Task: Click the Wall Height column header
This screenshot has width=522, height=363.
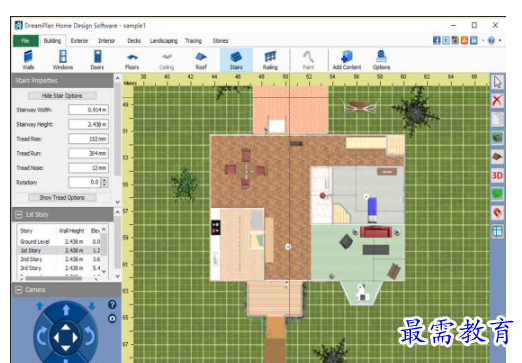Action: pyautogui.click(x=71, y=231)
